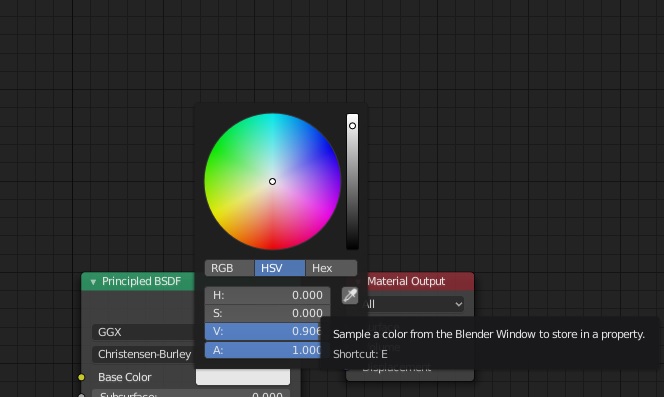The height and width of the screenshot is (397, 664).
Task: Switch color picker to RGB mode
Action: coord(230,268)
